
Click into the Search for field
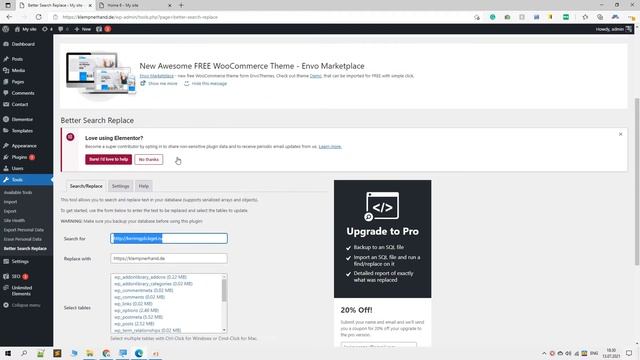(x=169, y=238)
